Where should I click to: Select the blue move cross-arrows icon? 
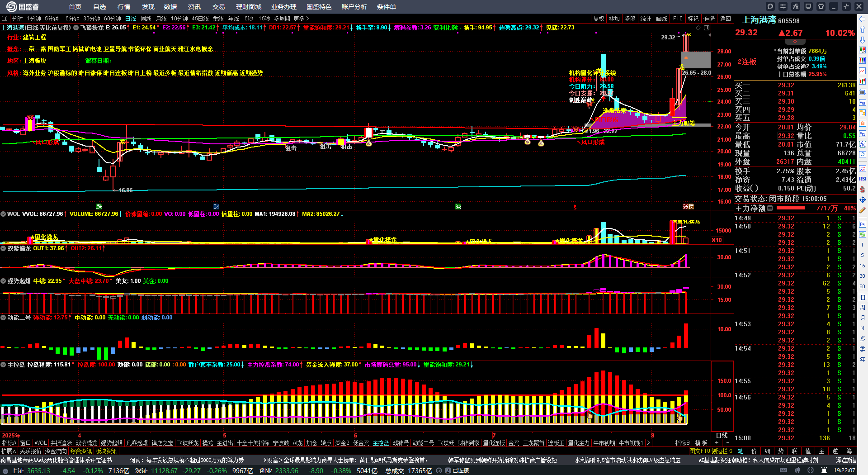pos(863,199)
